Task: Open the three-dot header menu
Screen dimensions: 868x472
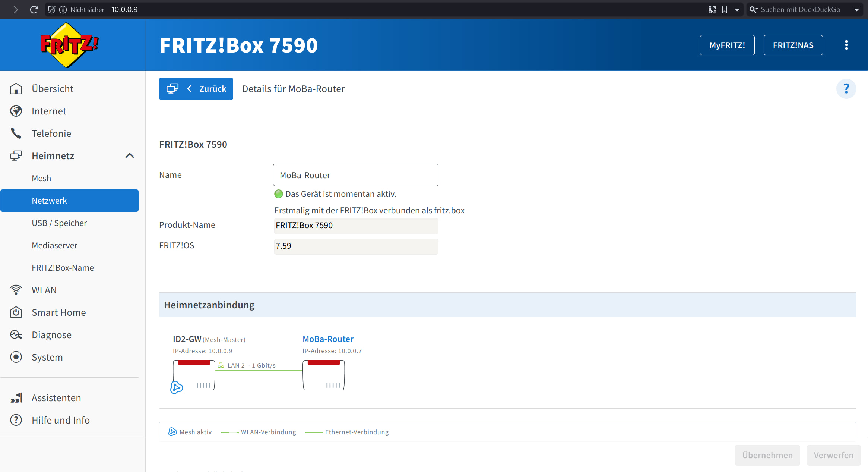Action: 846,45
